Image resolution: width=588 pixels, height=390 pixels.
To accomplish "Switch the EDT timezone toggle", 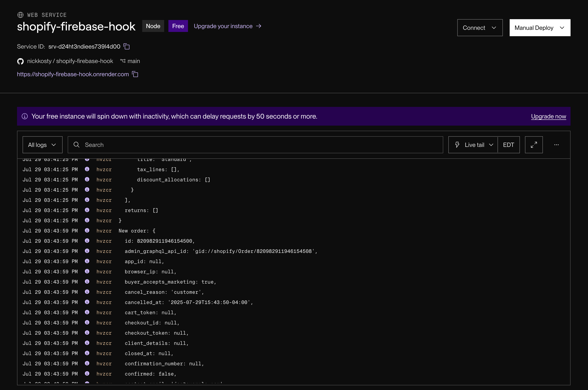I will 508,145.
